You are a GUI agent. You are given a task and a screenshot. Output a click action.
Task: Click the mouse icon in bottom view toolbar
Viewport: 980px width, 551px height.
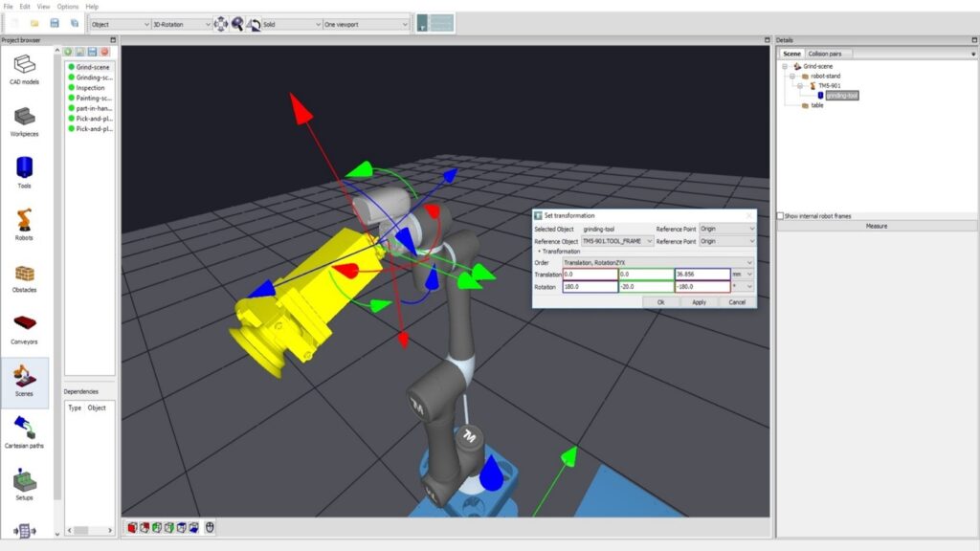tap(210, 527)
